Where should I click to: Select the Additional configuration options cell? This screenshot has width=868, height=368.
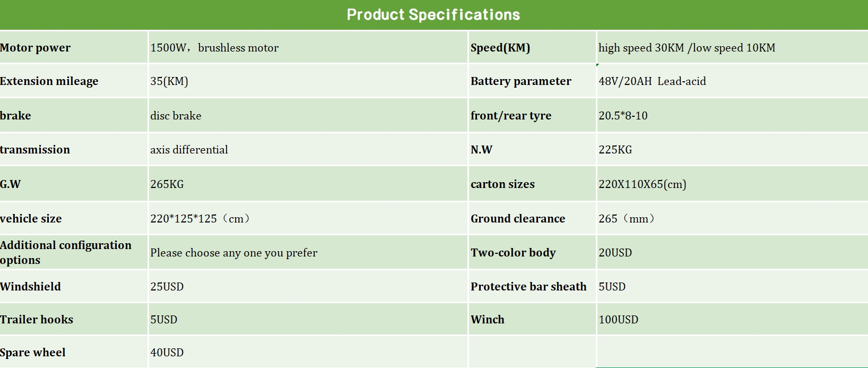(66, 252)
